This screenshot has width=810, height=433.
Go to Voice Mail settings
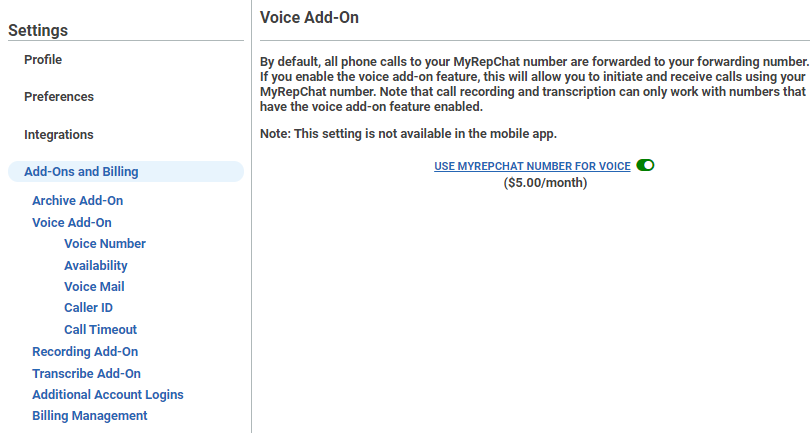coord(94,287)
